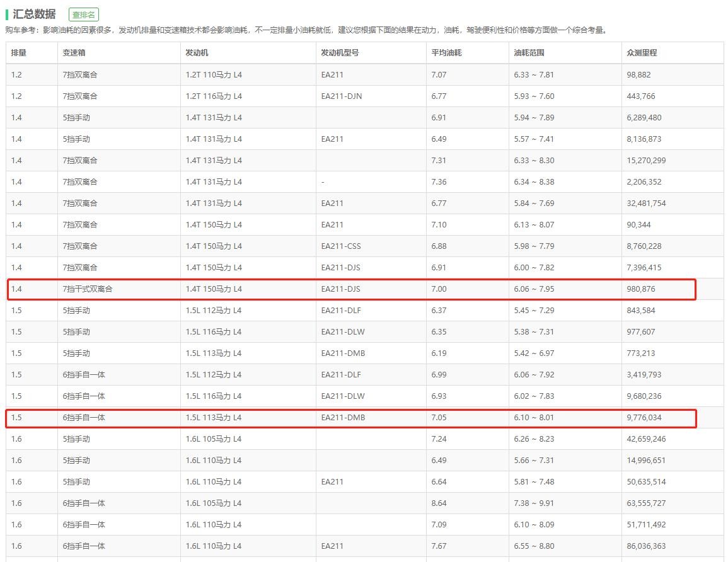Click mileage value 14,996,651
Image resolution: width=728 pixels, height=562 pixels.
646,461
